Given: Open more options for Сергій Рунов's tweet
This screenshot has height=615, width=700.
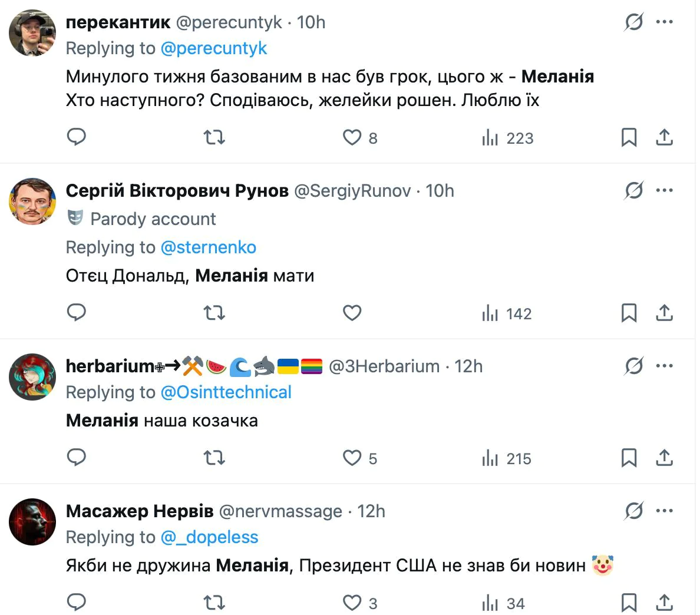Looking at the screenshot, I should [x=664, y=190].
